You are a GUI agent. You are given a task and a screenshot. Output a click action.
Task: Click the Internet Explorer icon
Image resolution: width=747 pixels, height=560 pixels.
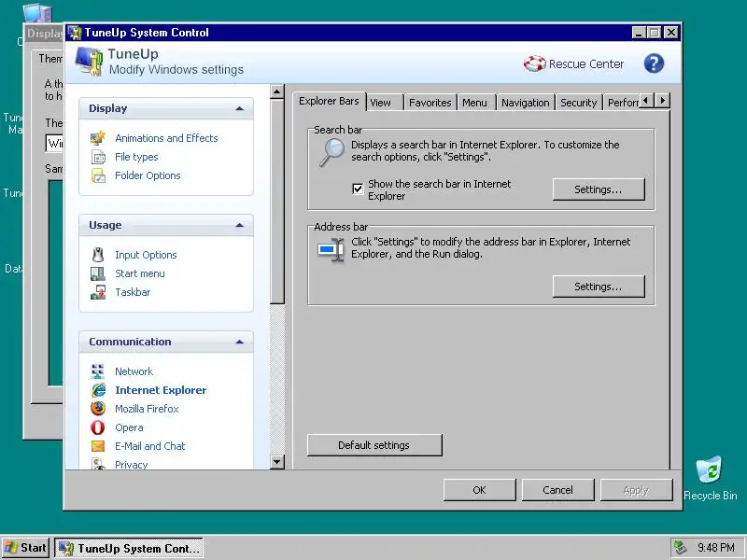pos(99,390)
